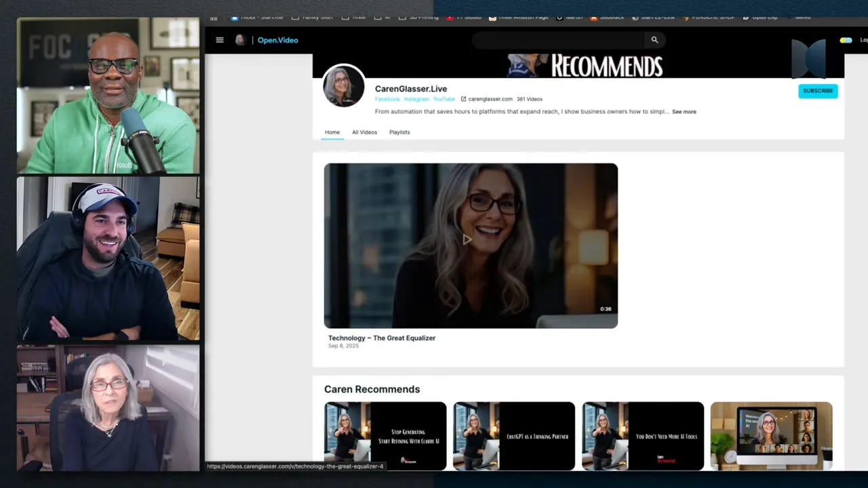Click the play icon on the featured video
The height and width of the screenshot is (488, 868).
pos(468,239)
